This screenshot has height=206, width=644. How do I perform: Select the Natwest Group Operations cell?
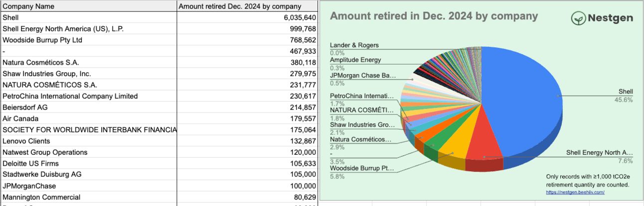pos(89,152)
